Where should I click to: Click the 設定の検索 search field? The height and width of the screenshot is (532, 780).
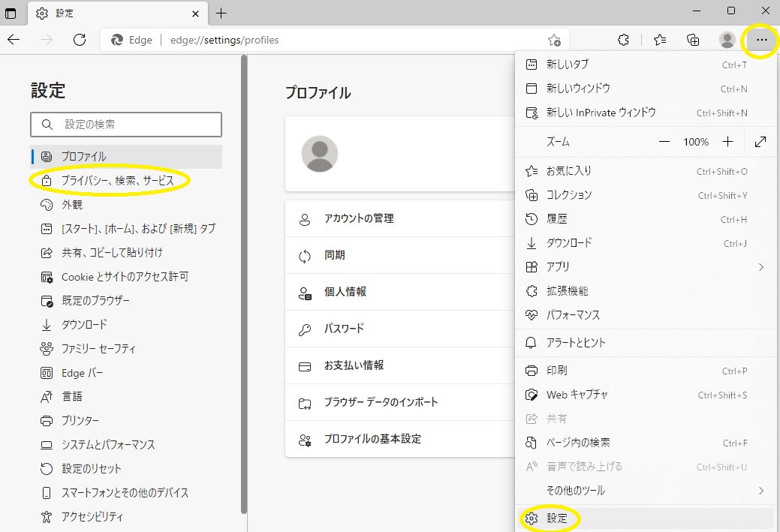pos(125,125)
